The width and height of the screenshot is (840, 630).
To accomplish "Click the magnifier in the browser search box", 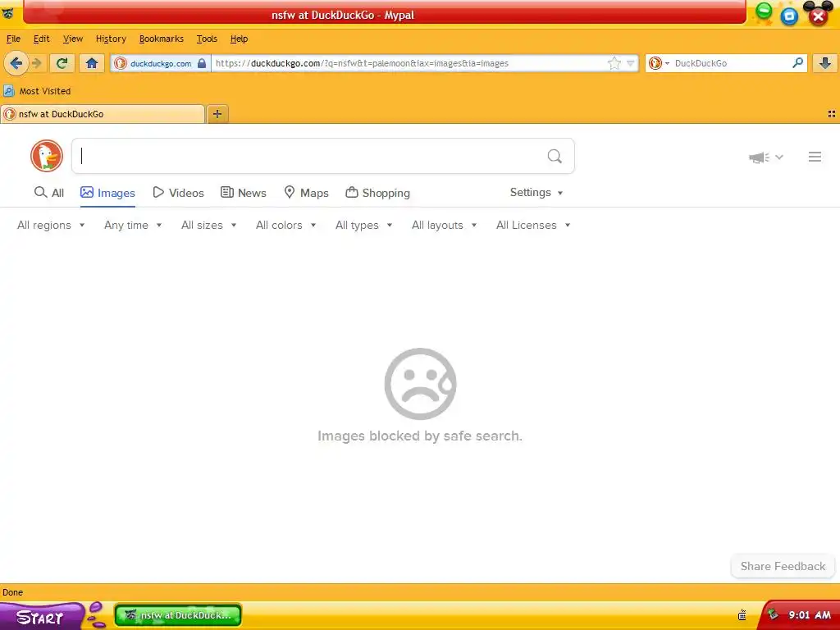I will 797,62.
